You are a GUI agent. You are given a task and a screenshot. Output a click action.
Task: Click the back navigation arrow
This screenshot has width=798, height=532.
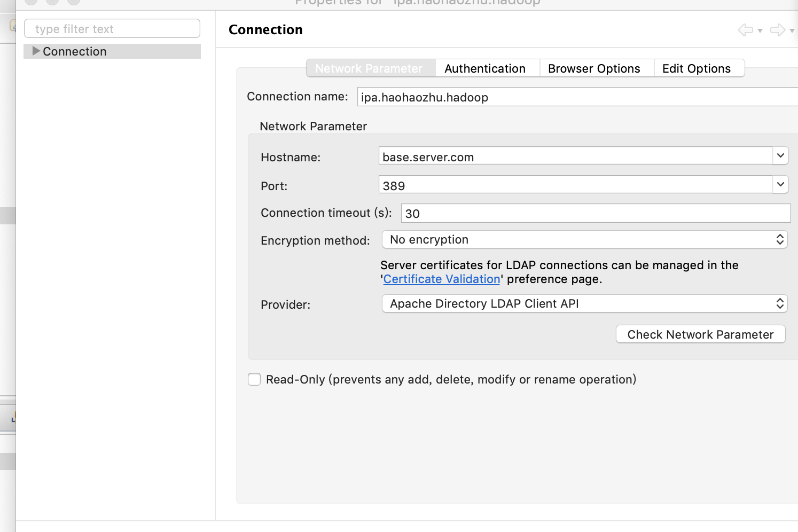(x=744, y=30)
